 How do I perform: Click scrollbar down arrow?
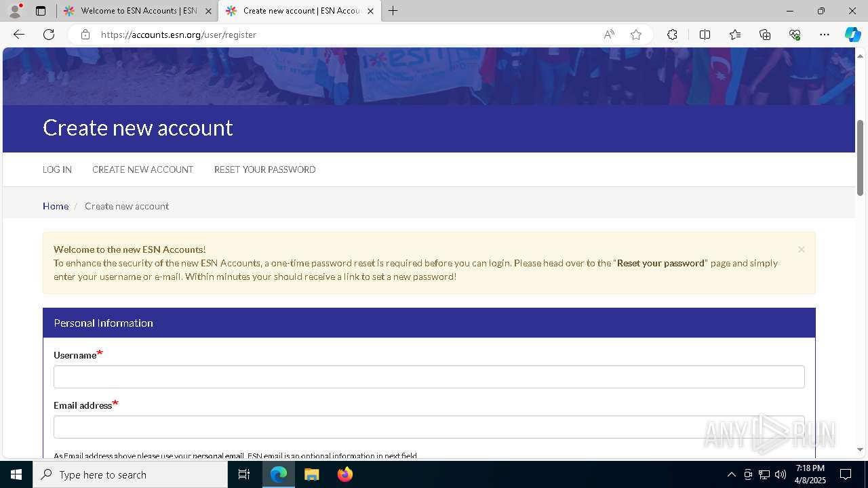coord(861,449)
